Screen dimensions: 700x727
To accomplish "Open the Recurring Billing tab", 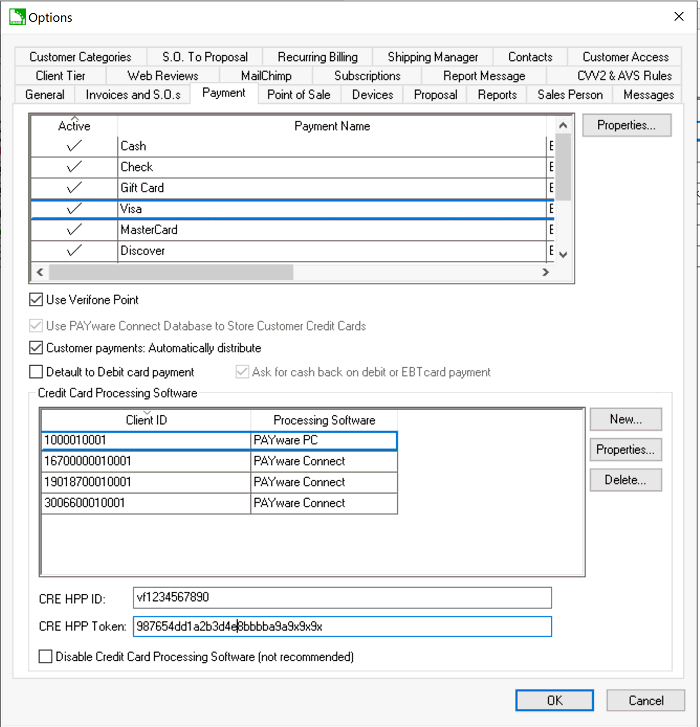I will coord(317,57).
